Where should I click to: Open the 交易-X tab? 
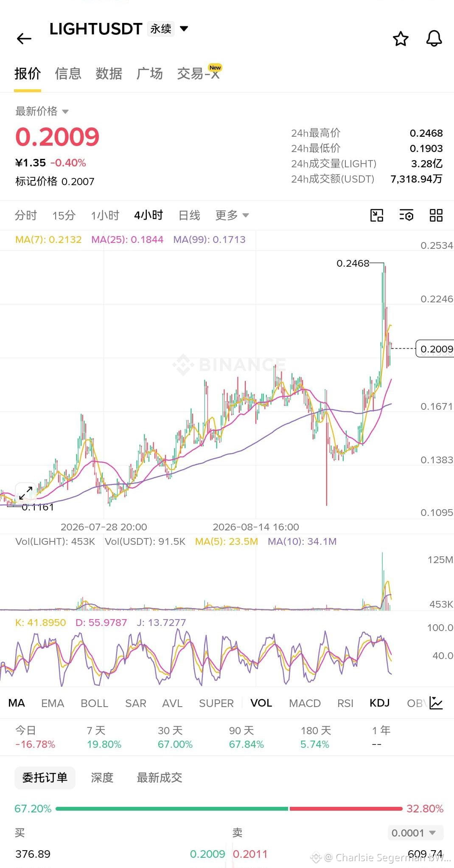click(199, 73)
